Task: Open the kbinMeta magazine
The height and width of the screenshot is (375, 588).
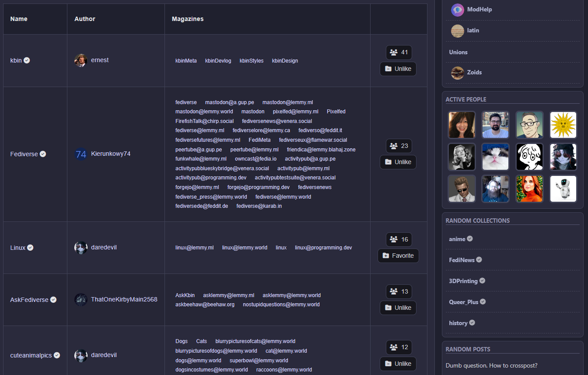Action: [186, 61]
